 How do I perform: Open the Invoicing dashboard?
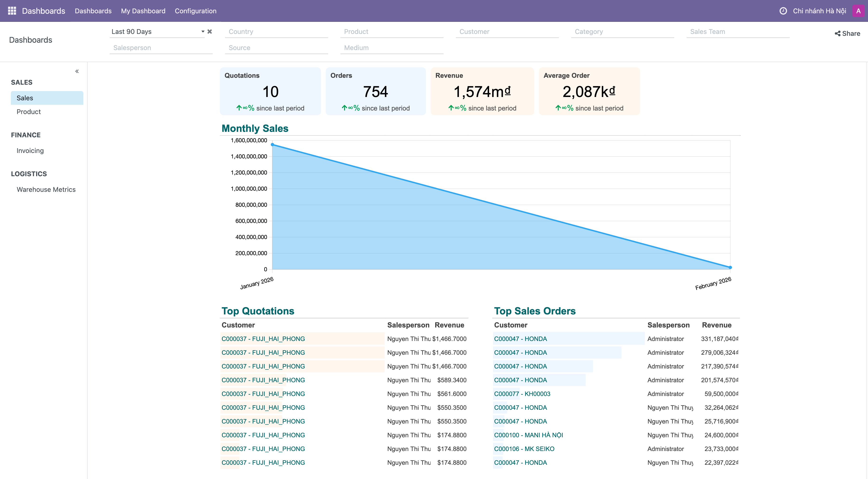point(30,151)
